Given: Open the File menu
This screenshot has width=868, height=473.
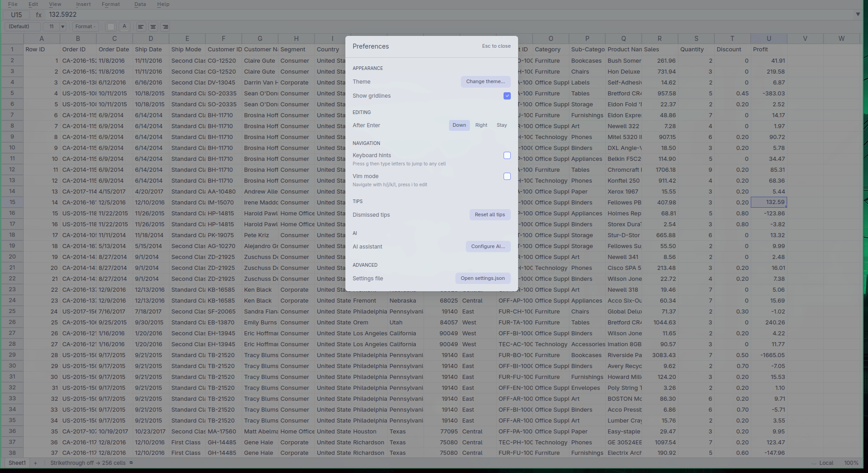Looking at the screenshot, I should tap(13, 4).
